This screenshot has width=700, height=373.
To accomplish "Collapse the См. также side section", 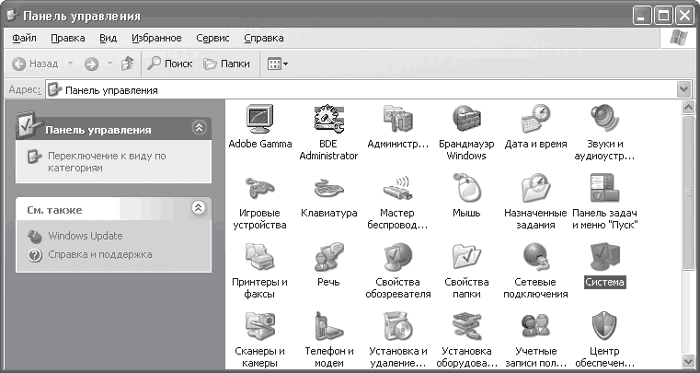I will point(199,207).
